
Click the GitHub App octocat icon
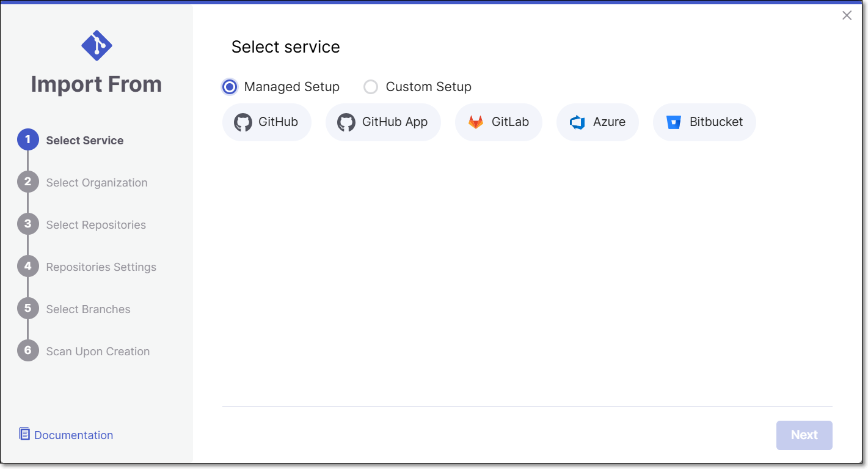(x=346, y=122)
